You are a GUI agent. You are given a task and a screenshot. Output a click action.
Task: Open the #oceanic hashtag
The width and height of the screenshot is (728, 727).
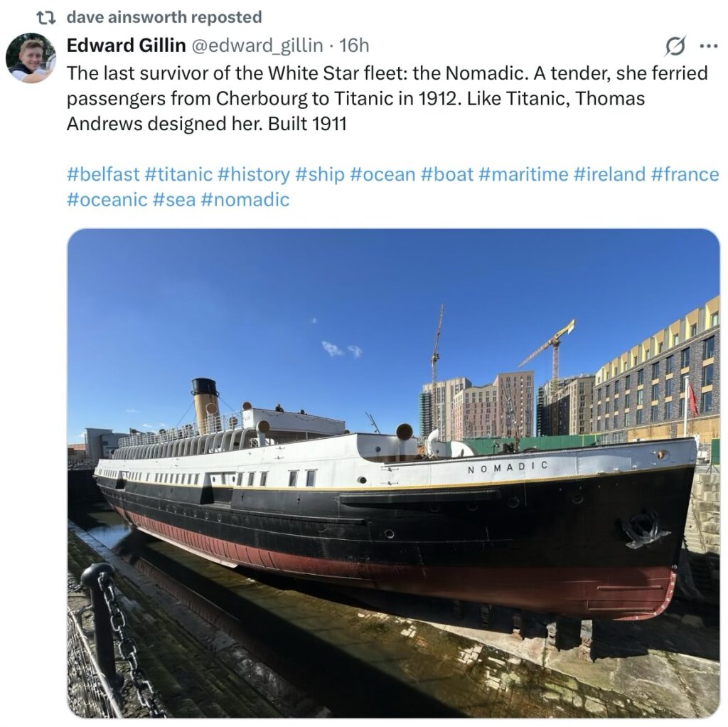(x=107, y=200)
